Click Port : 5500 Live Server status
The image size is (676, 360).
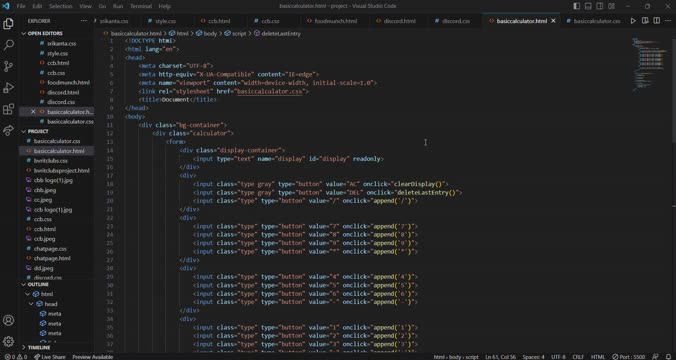(x=629, y=357)
